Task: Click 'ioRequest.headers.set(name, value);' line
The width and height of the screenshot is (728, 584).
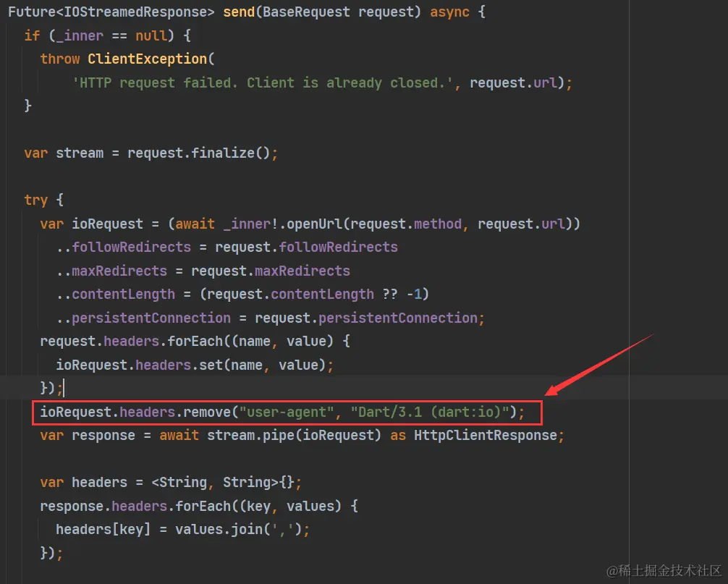Action: point(195,365)
